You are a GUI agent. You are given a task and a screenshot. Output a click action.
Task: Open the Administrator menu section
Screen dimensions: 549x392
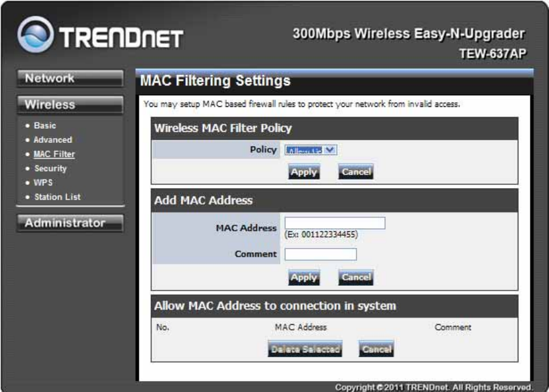coord(70,223)
